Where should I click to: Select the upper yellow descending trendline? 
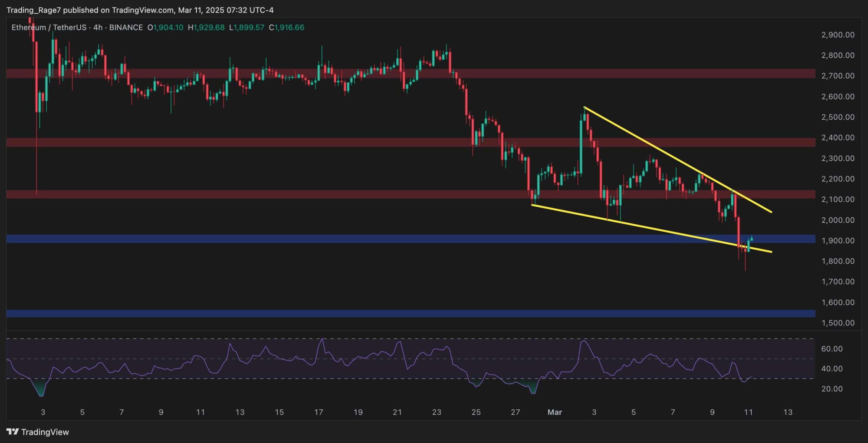[678, 160]
